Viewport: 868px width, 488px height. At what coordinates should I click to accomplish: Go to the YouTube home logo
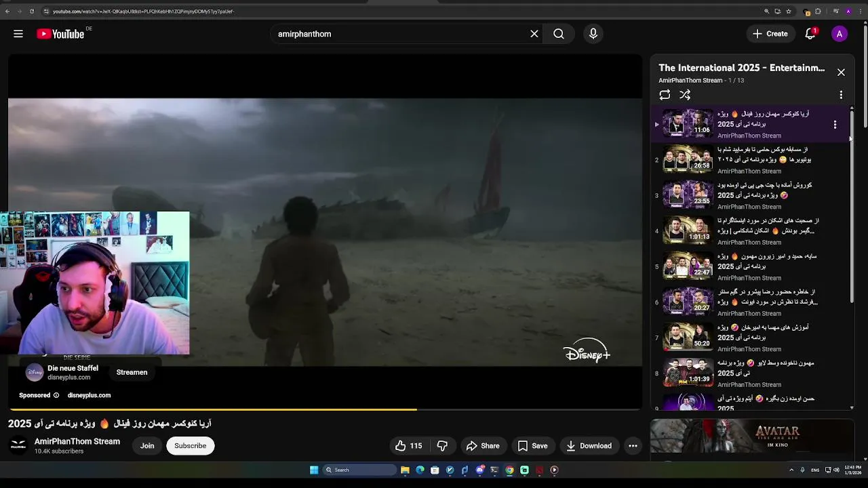click(60, 34)
